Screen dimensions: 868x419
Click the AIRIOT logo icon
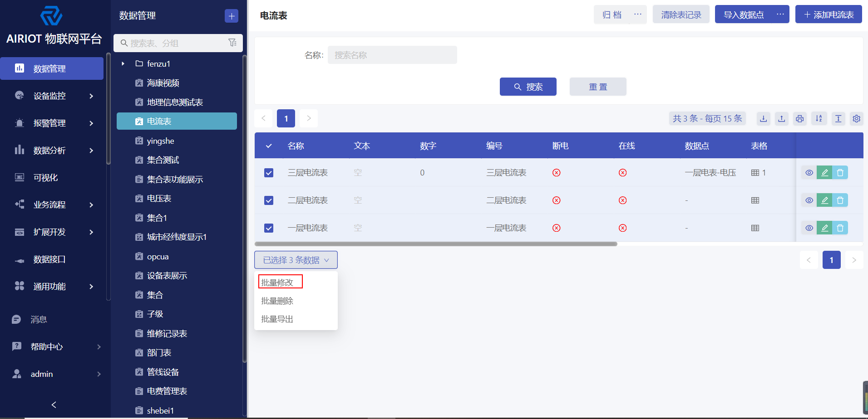51,16
